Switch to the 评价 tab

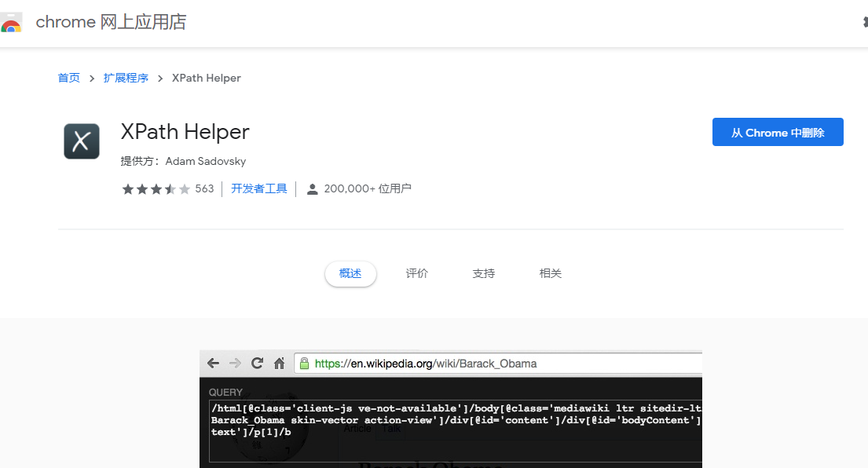[417, 274]
